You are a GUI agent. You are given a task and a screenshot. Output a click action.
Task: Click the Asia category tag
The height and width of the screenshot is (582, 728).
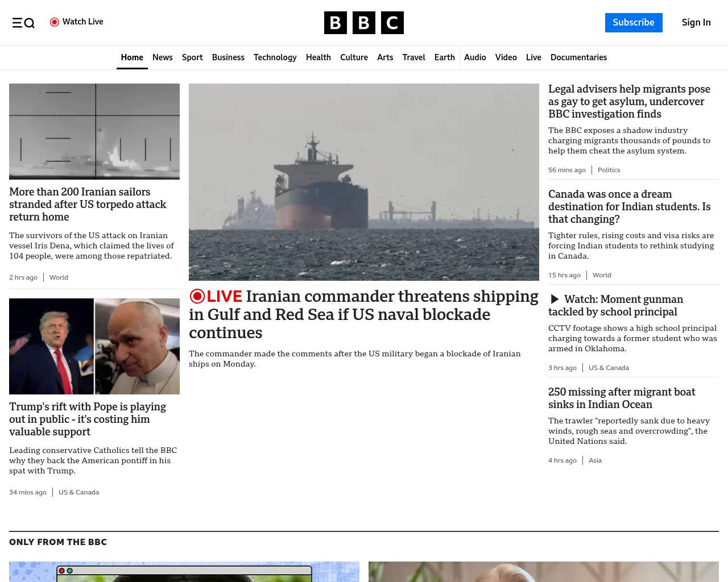595,460
